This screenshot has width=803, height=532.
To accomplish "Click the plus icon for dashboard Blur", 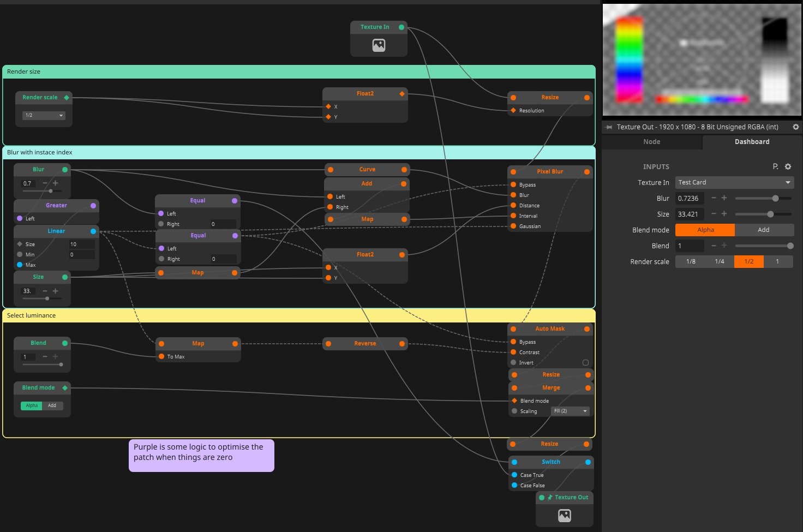I will pyautogui.click(x=724, y=198).
